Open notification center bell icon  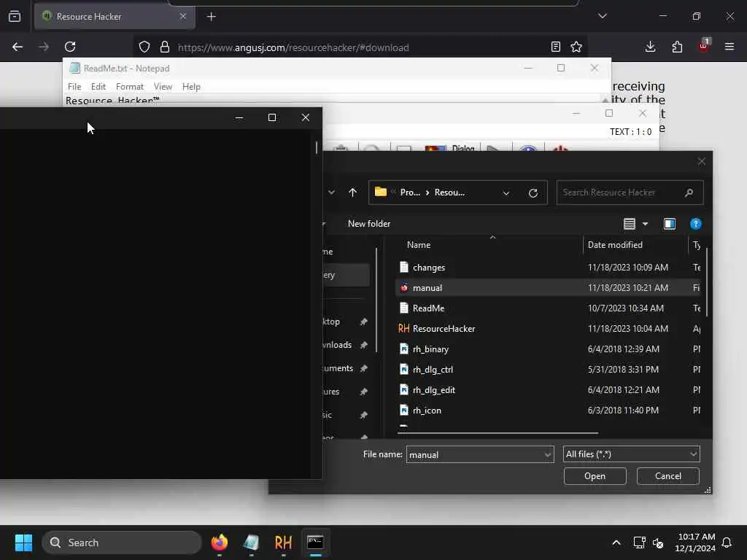tap(727, 542)
